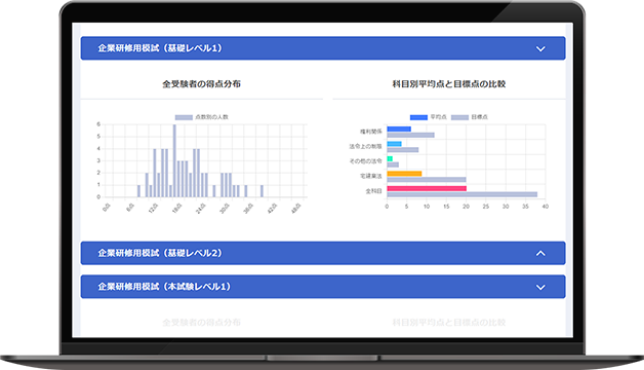Click the 科目別平均点と目標点の比較 chart title
644x370 pixels.
tap(449, 84)
